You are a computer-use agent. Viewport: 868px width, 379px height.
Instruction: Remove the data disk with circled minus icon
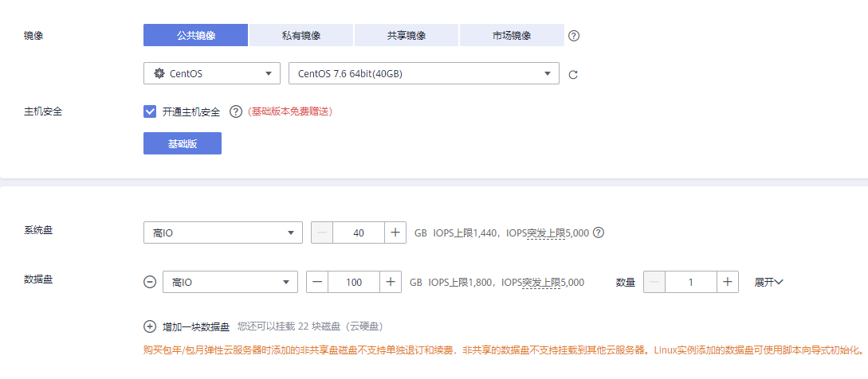(150, 282)
